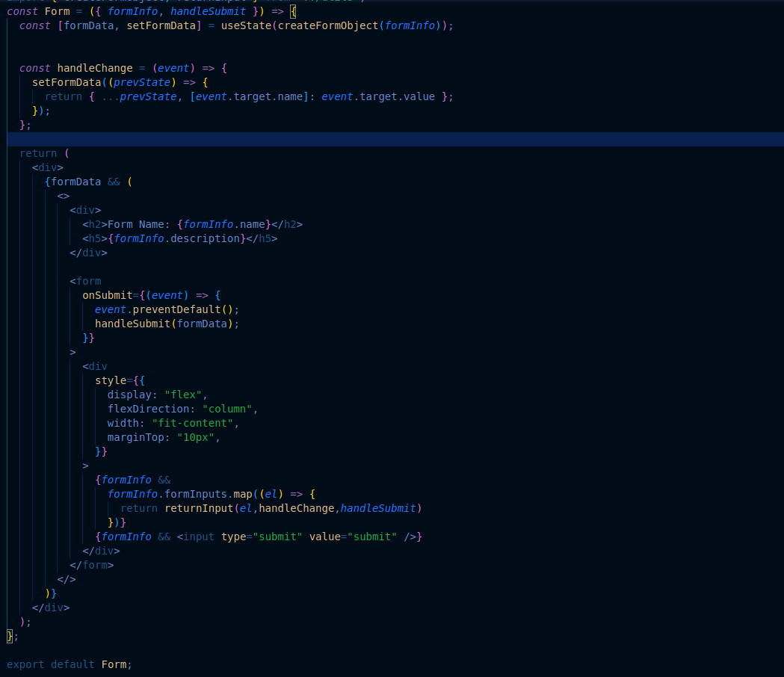The width and height of the screenshot is (784, 677).
Task: Click the "fit-content" width value
Action: click(x=193, y=423)
